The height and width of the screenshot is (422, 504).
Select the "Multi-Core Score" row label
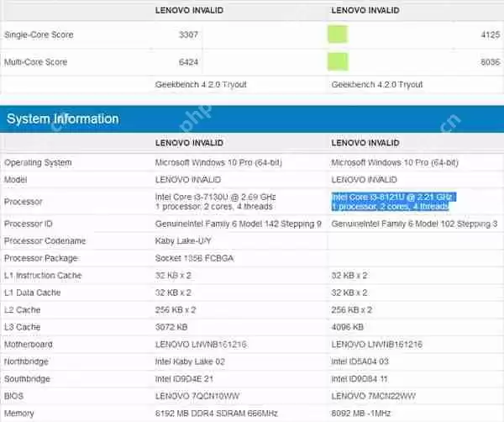point(35,62)
